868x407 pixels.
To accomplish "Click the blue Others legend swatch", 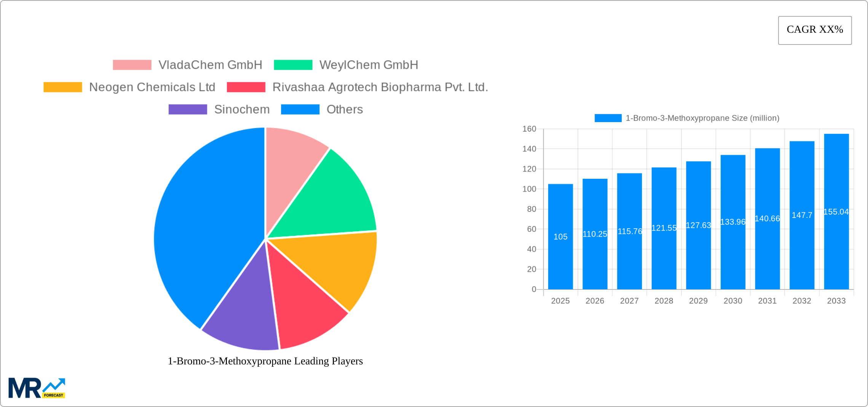I will [x=300, y=110].
